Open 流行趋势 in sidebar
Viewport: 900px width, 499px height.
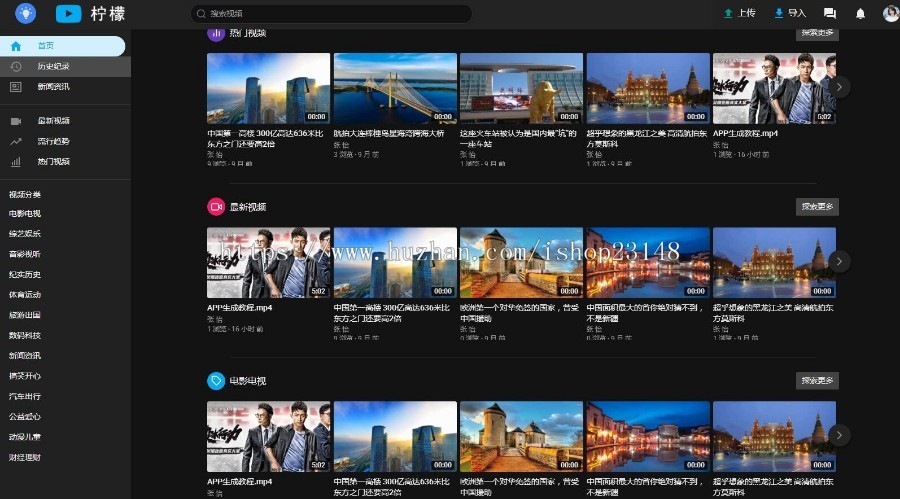pos(65,141)
